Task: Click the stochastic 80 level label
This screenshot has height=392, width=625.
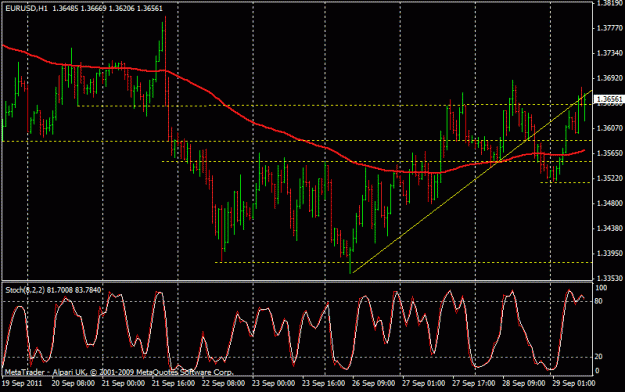Action: (599, 301)
